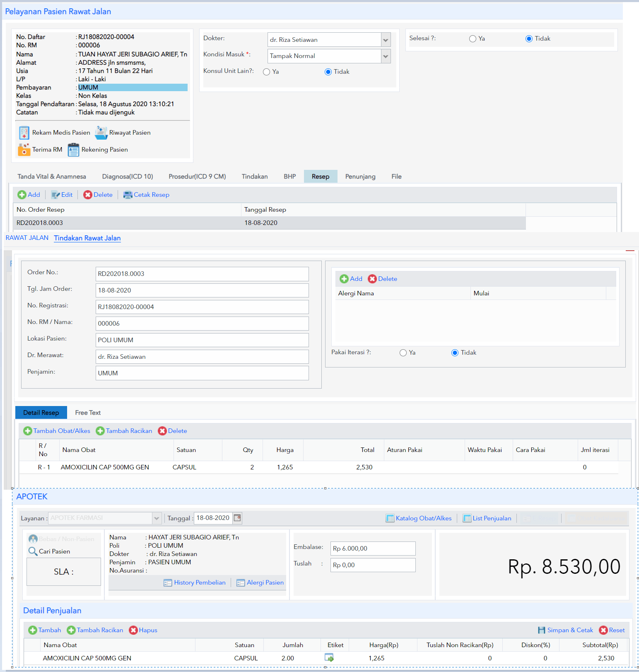Open Tindakan Rawat Jalan link
Viewport: 639px width, 672px height.
[x=87, y=238]
